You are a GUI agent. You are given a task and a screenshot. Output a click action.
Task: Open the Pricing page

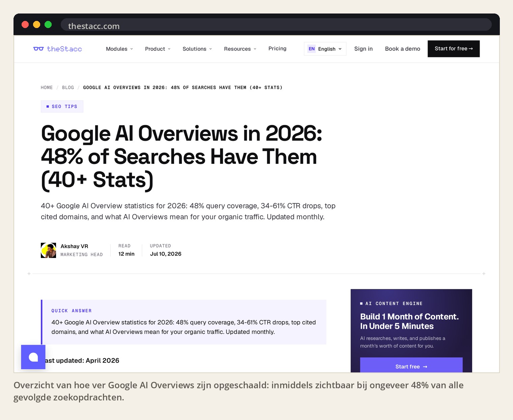[x=277, y=49]
